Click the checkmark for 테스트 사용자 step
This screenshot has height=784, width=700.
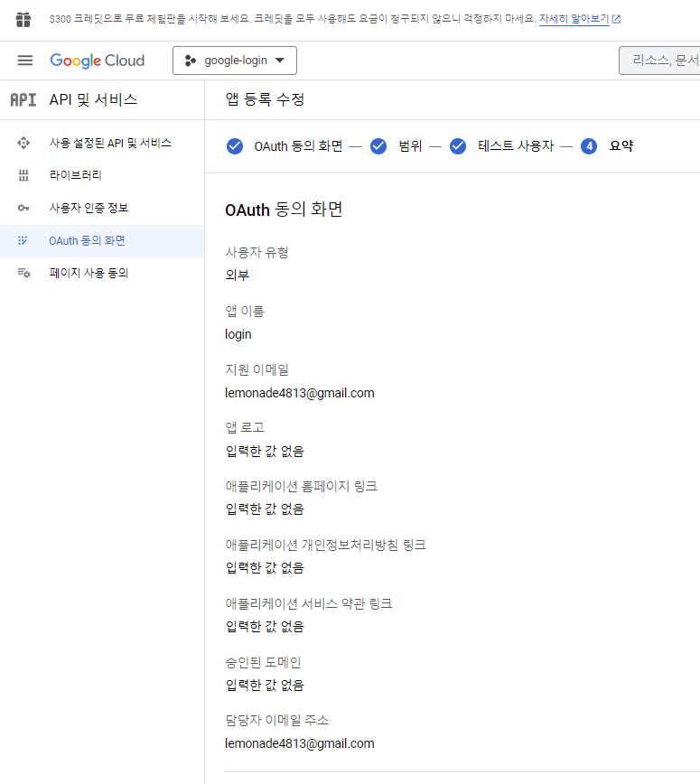(x=458, y=146)
